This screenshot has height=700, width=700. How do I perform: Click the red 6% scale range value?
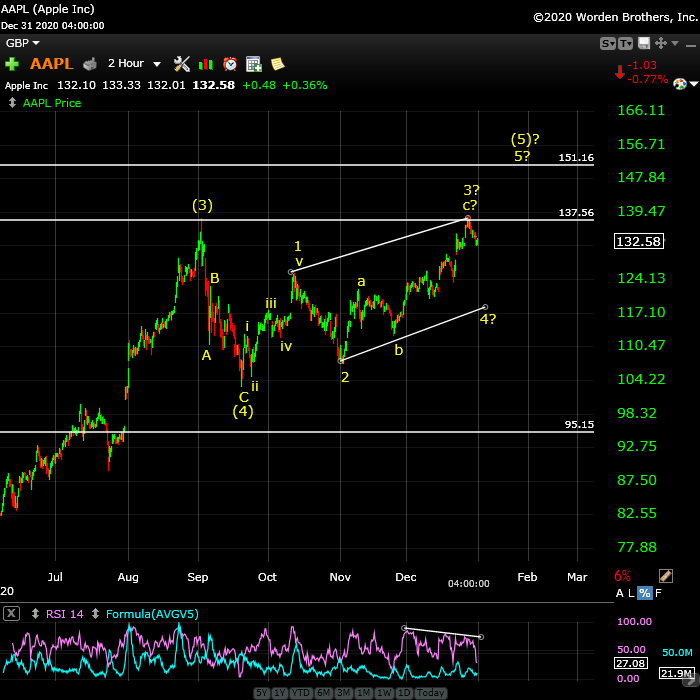622,576
